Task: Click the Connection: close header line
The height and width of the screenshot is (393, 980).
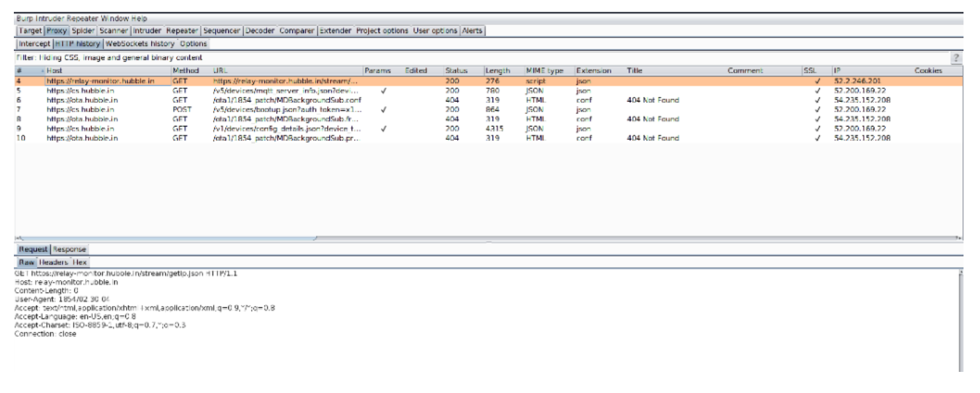Action: (x=45, y=334)
